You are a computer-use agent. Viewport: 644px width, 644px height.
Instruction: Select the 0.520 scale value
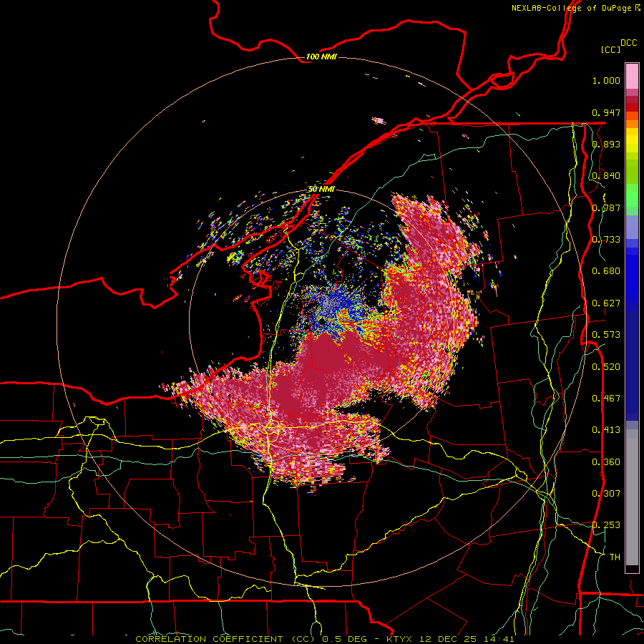pyautogui.click(x=606, y=367)
